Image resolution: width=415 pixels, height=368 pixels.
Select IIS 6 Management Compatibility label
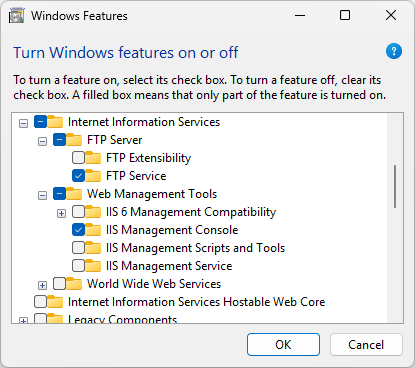[x=191, y=212]
